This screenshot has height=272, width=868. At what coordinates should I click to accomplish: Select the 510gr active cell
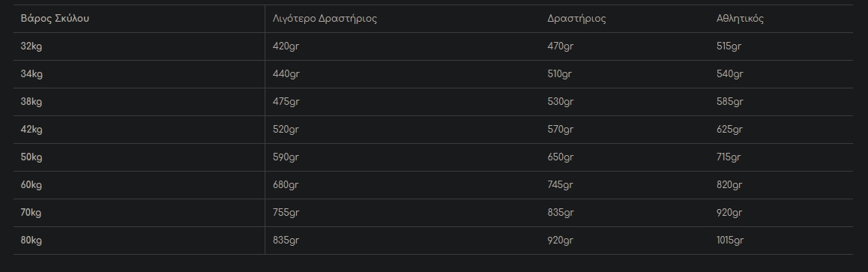pos(560,74)
